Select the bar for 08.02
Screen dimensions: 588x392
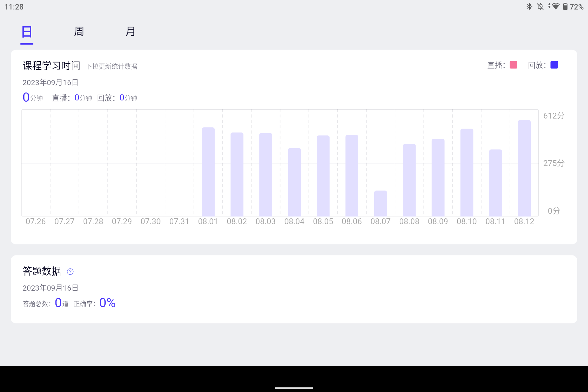coord(237,174)
